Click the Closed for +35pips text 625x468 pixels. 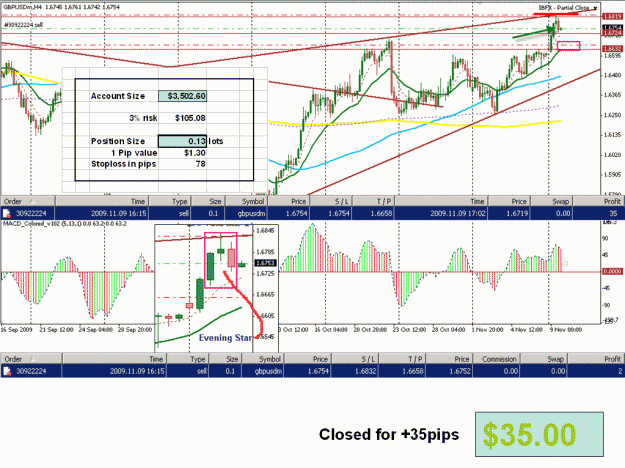click(389, 435)
